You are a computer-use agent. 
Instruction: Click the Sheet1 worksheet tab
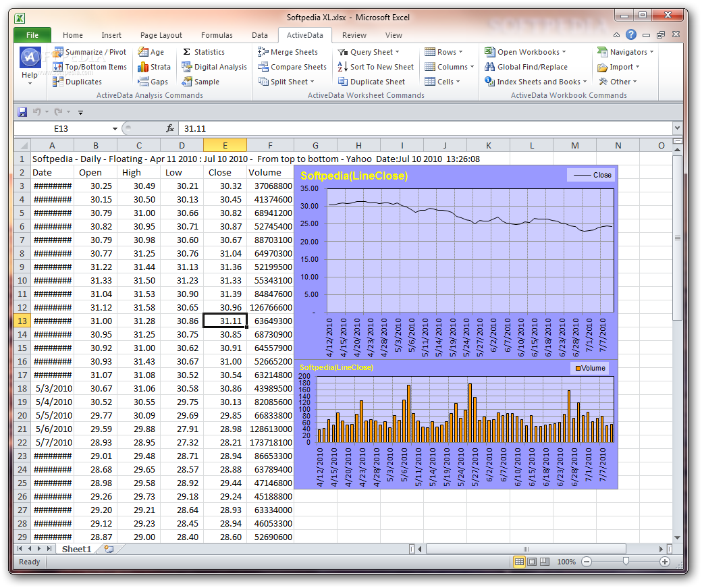[x=76, y=549]
